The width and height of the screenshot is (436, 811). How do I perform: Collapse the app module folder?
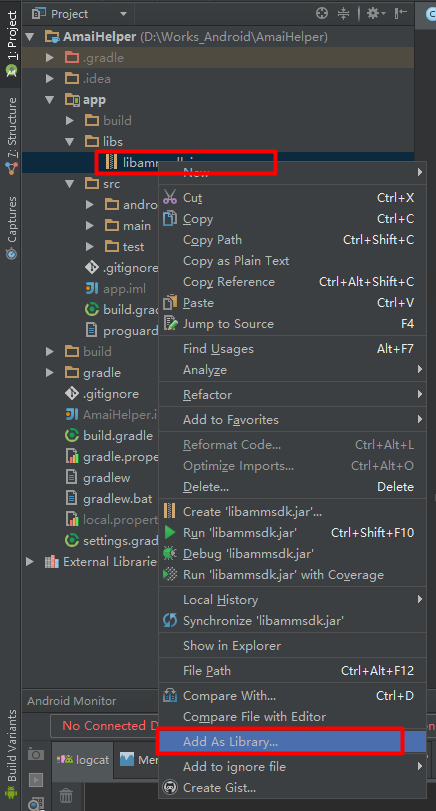[50, 99]
